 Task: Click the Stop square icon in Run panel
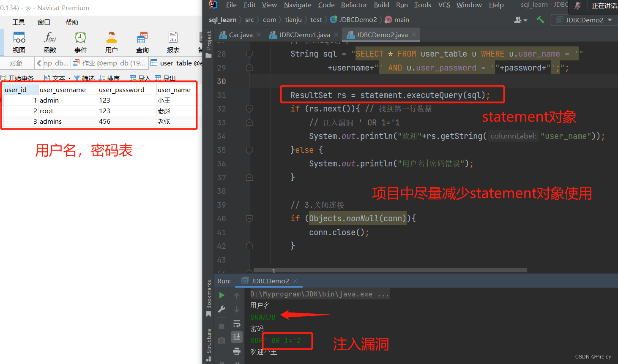221,326
